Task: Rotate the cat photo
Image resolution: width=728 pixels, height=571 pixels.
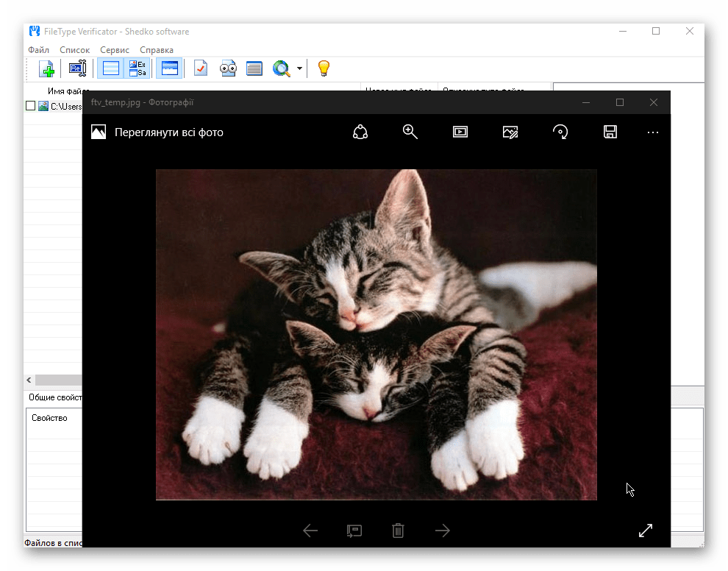Action: pos(560,132)
